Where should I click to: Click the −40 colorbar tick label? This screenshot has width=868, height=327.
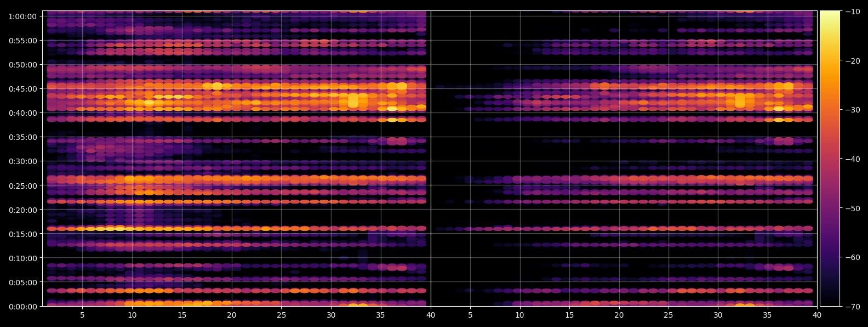tap(852, 159)
